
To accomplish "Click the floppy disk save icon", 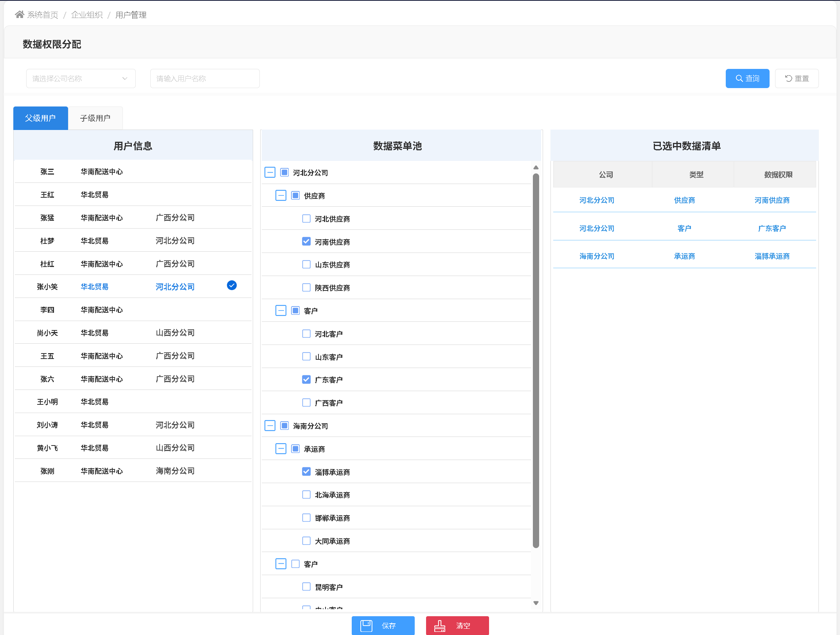I will [366, 626].
